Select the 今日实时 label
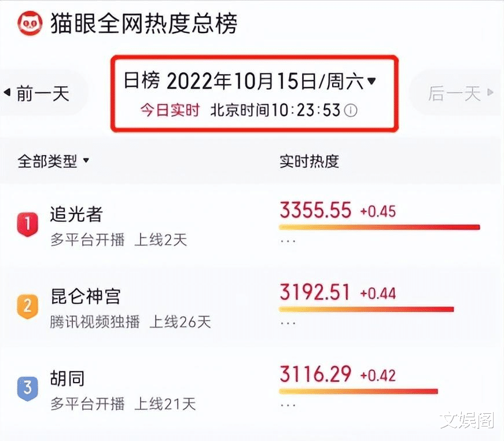This screenshot has width=504, height=441. (170, 110)
